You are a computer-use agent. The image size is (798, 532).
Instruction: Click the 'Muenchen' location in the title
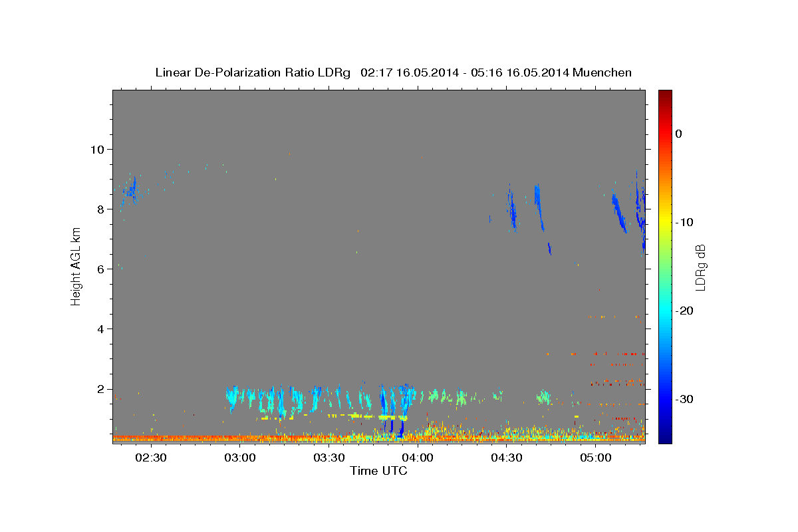pyautogui.click(x=602, y=72)
